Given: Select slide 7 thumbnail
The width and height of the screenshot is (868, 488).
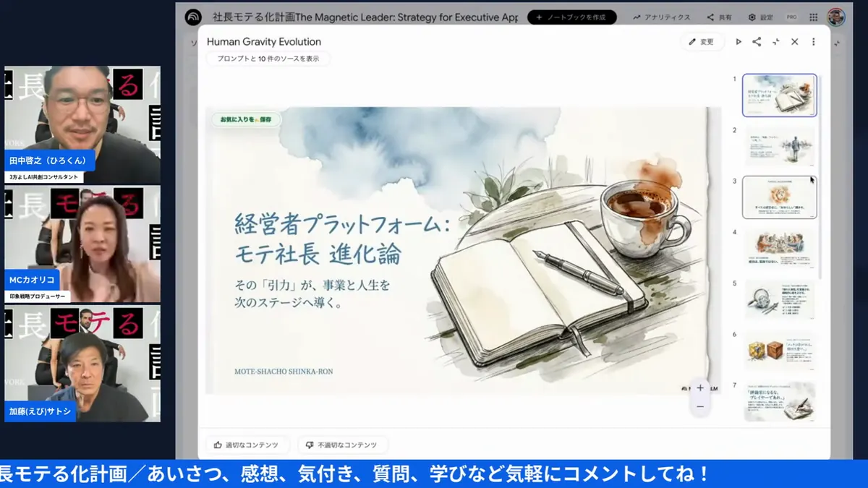Looking at the screenshot, I should (x=779, y=401).
